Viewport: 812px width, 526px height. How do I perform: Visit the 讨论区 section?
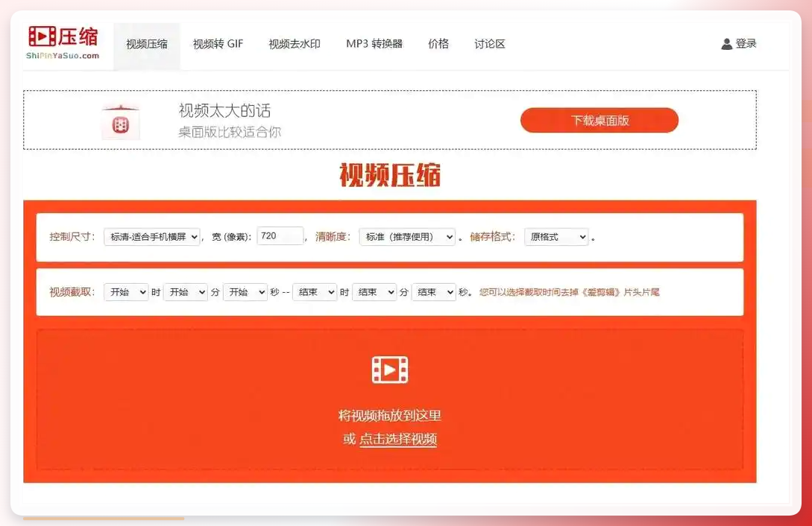point(490,44)
